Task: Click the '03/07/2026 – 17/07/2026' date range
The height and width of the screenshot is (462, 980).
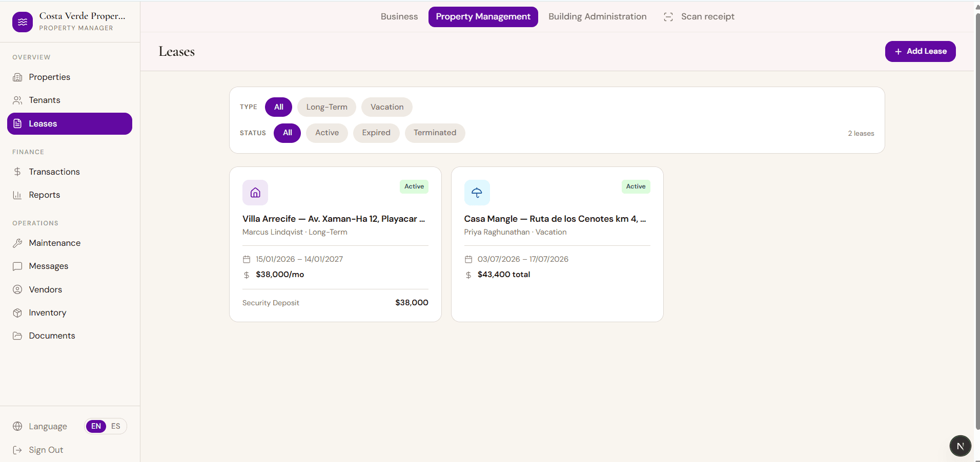Action: (523, 259)
